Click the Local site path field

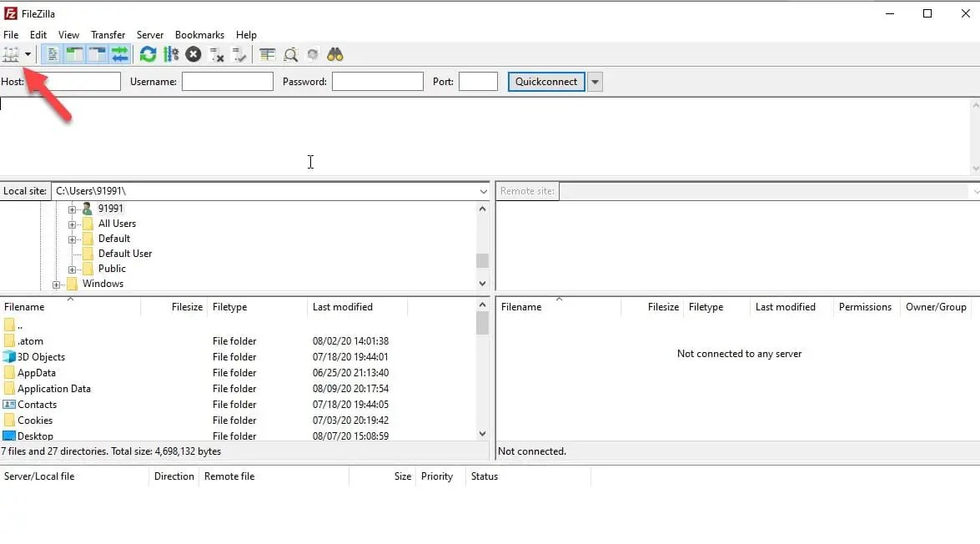tap(264, 191)
